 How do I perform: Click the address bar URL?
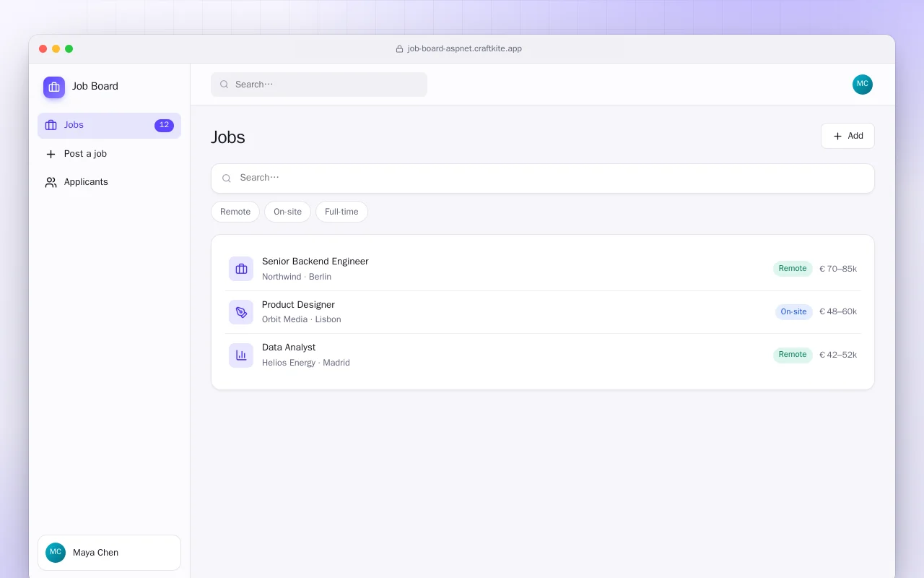[x=465, y=49]
